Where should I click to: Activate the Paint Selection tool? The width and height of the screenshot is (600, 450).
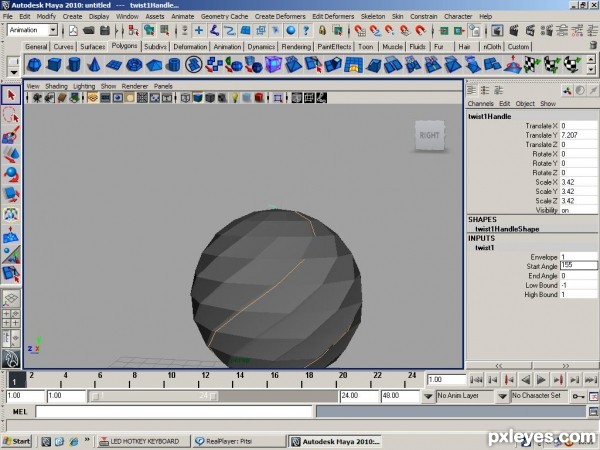11,135
